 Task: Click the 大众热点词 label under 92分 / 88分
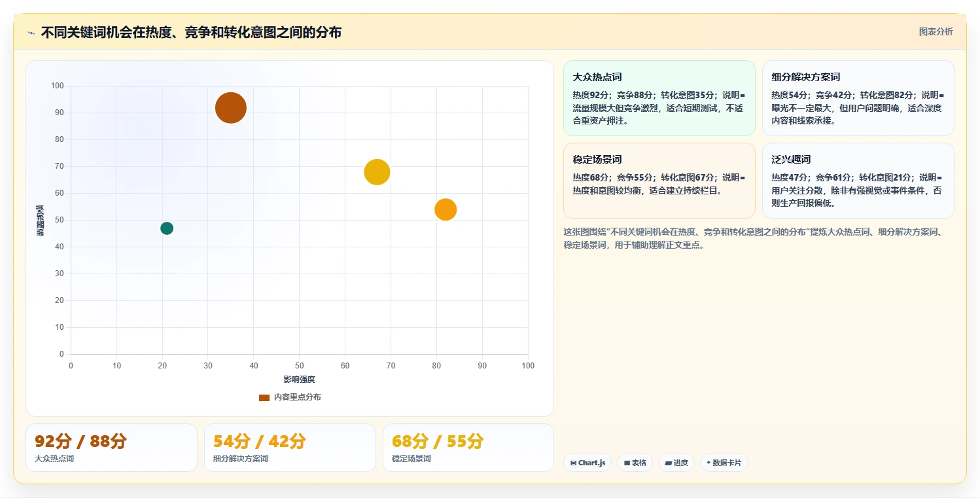[54, 459]
